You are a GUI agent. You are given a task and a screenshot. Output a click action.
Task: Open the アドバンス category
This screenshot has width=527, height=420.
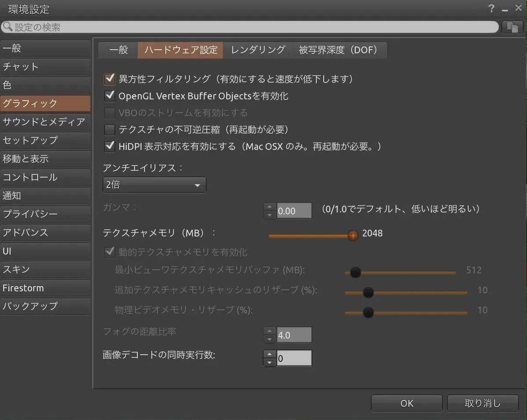coord(45,232)
